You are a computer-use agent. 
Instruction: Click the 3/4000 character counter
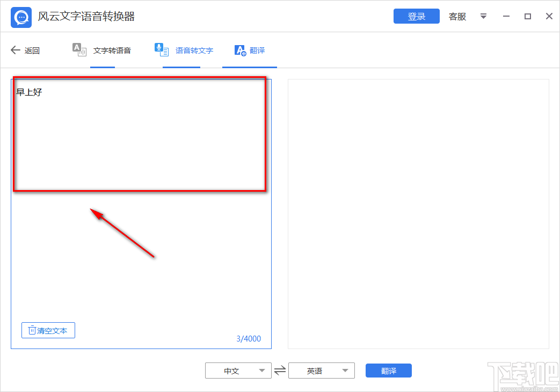click(249, 339)
